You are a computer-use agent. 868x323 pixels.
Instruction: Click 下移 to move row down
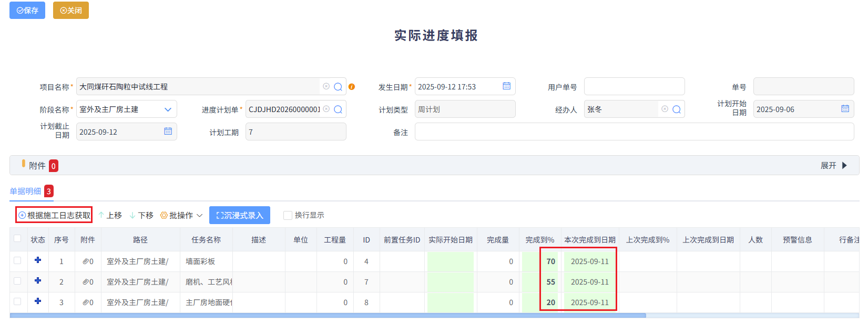[141, 215]
